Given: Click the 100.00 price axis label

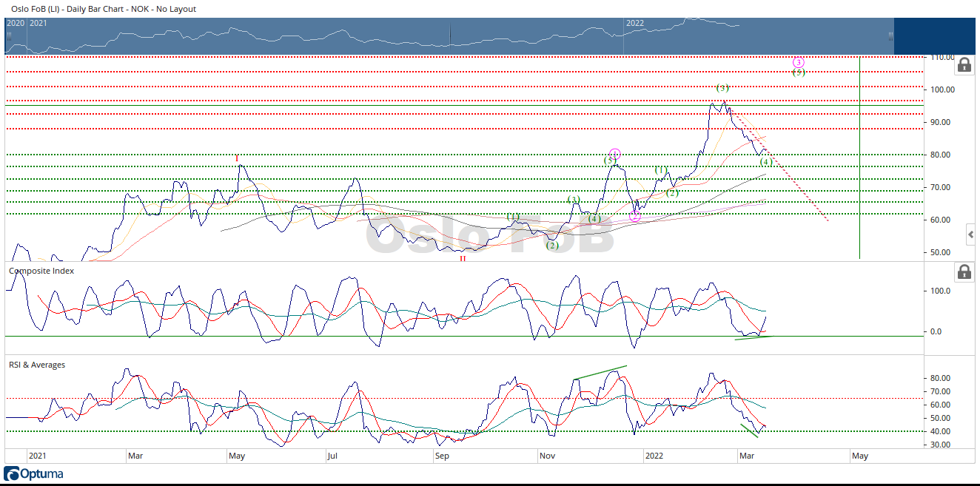Looking at the screenshot, I should tap(942, 90).
